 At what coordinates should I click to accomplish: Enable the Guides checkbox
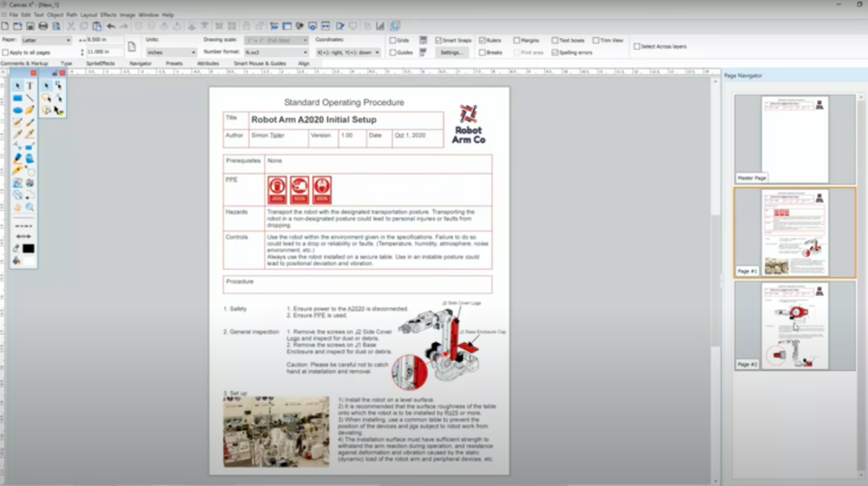[392, 52]
